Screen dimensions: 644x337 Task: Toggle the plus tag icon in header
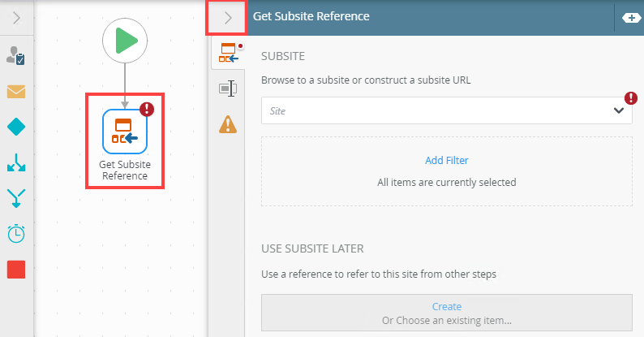point(629,17)
